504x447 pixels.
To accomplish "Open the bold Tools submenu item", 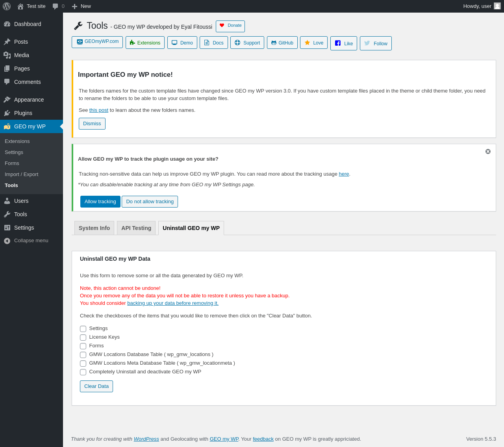I will pyautogui.click(x=31, y=185).
